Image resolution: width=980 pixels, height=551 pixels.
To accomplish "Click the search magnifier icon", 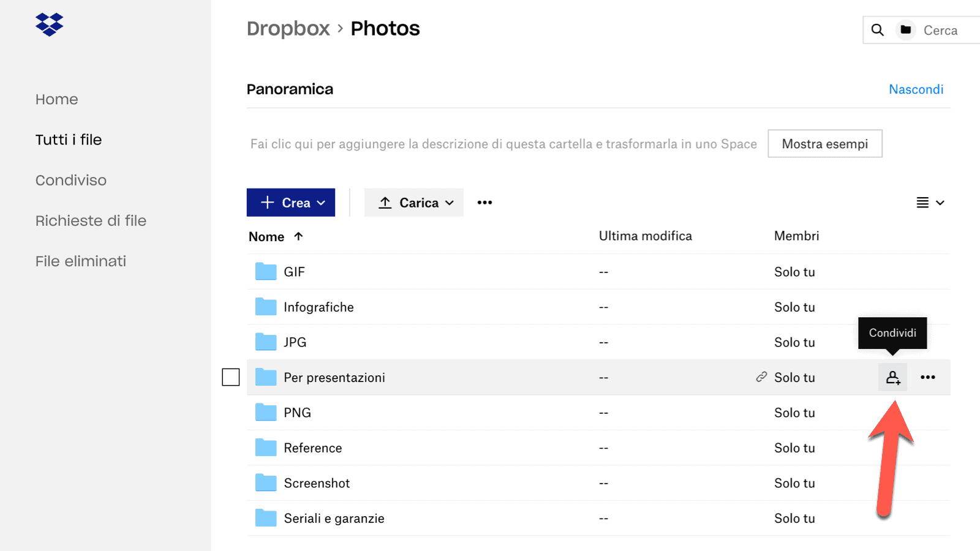I will [x=877, y=30].
